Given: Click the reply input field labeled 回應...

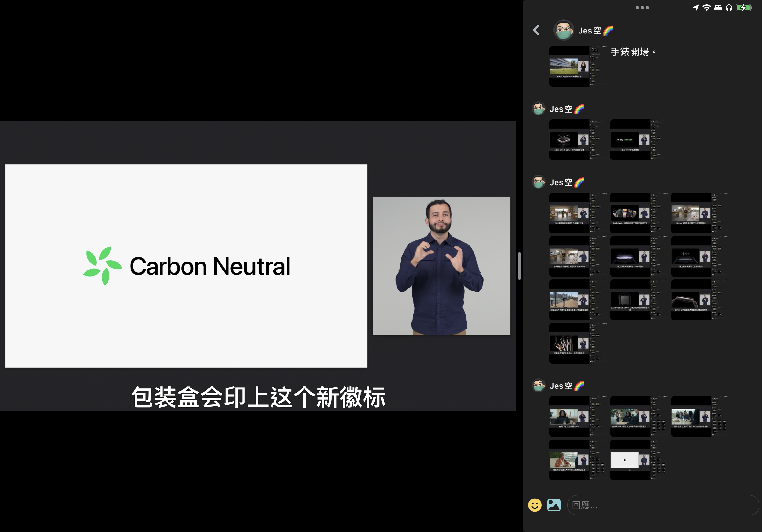Looking at the screenshot, I should click(663, 505).
